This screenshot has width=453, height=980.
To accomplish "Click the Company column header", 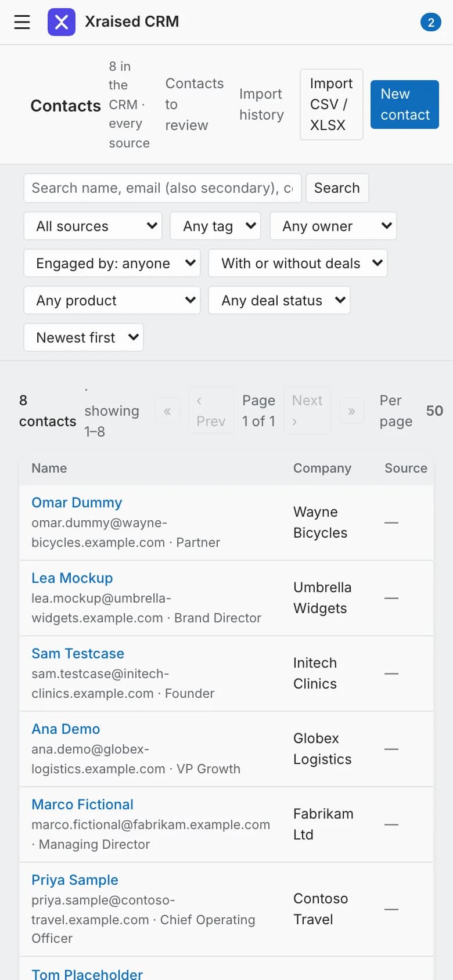I will pos(322,468).
